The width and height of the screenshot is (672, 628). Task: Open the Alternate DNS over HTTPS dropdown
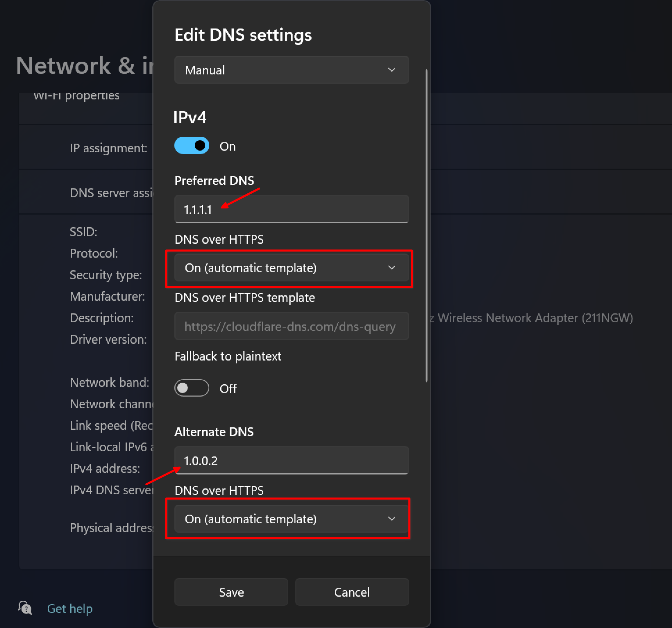pos(291,519)
